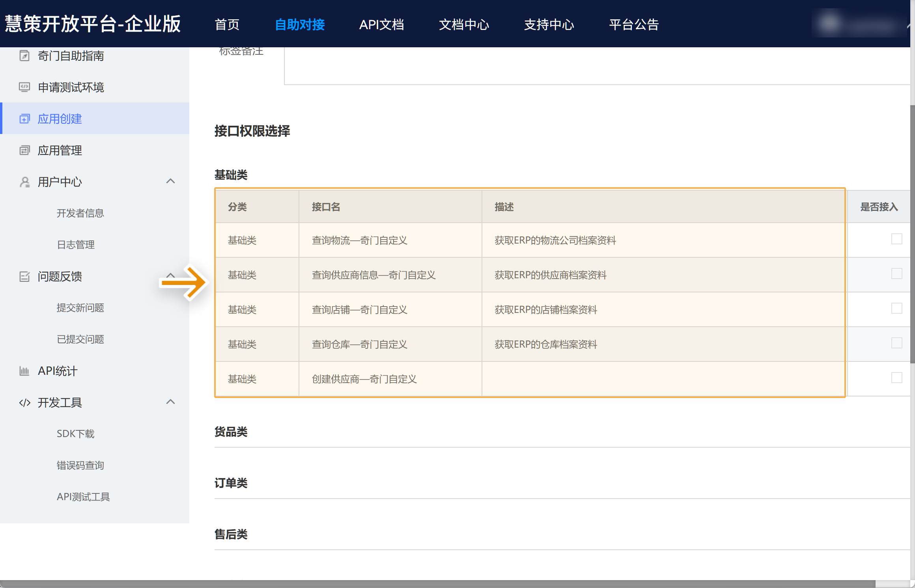This screenshot has height=588, width=915.
Task: Click the 慧策开放平台-企业版 logo title
Action: pos(93,24)
